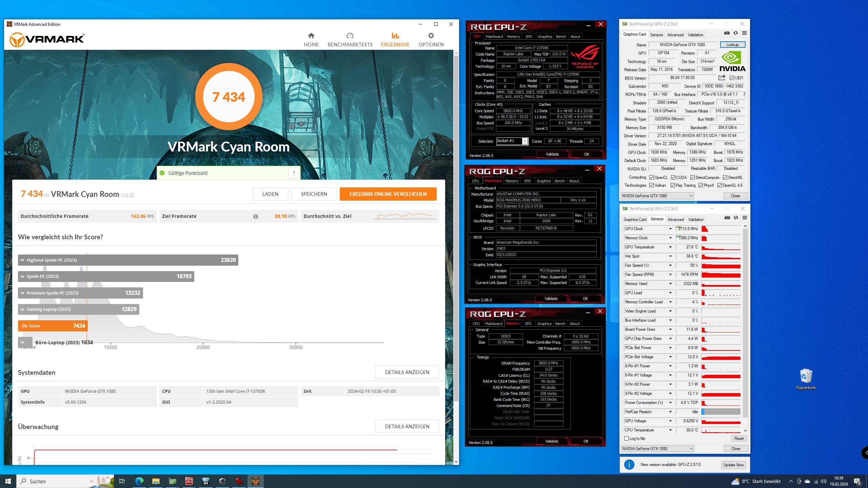868x488 pixels.
Task: Refresh data in GPU-Z Graphics Card window
Action: point(735,33)
